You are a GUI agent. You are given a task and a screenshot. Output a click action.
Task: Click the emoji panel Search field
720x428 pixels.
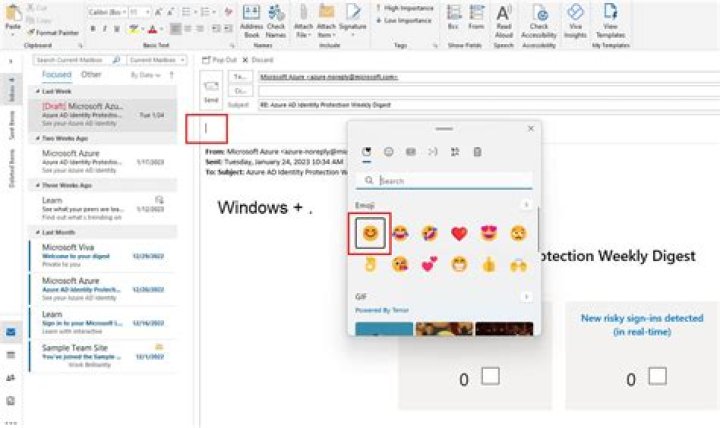click(444, 180)
